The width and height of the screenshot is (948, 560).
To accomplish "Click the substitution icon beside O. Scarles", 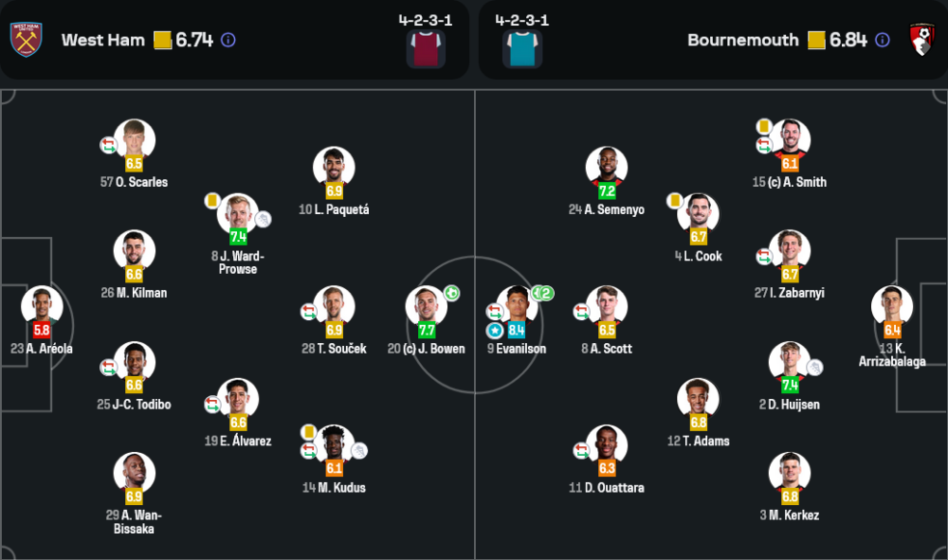I will (x=108, y=145).
